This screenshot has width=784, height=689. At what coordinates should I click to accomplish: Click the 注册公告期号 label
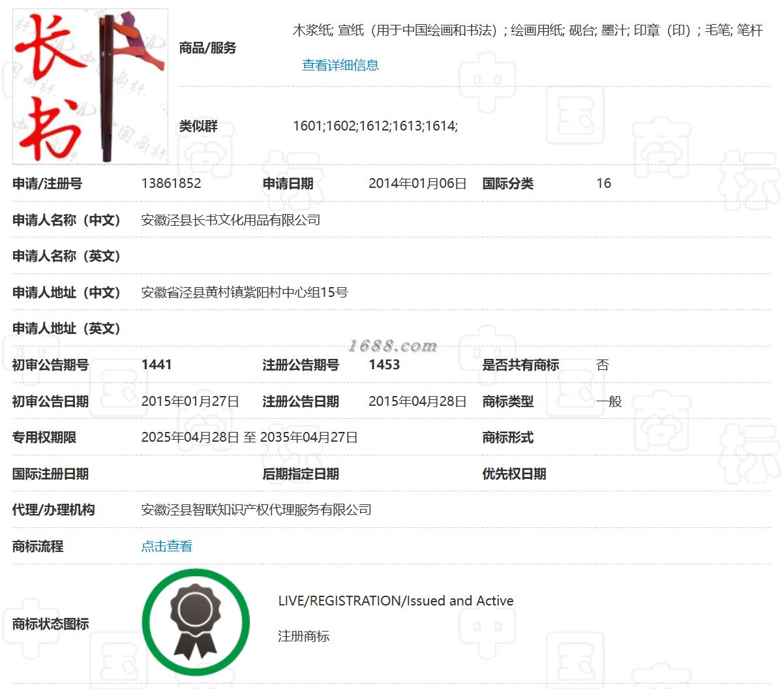301,365
